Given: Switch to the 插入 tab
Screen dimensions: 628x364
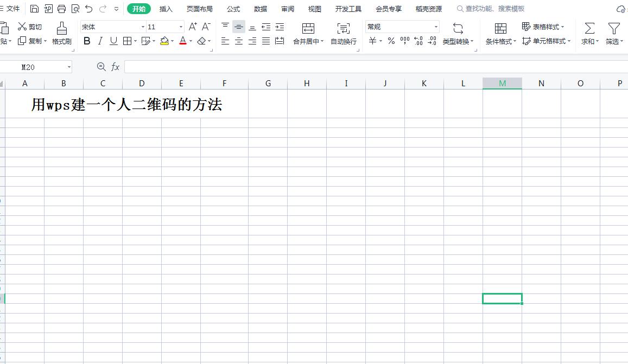Looking at the screenshot, I should (x=166, y=9).
